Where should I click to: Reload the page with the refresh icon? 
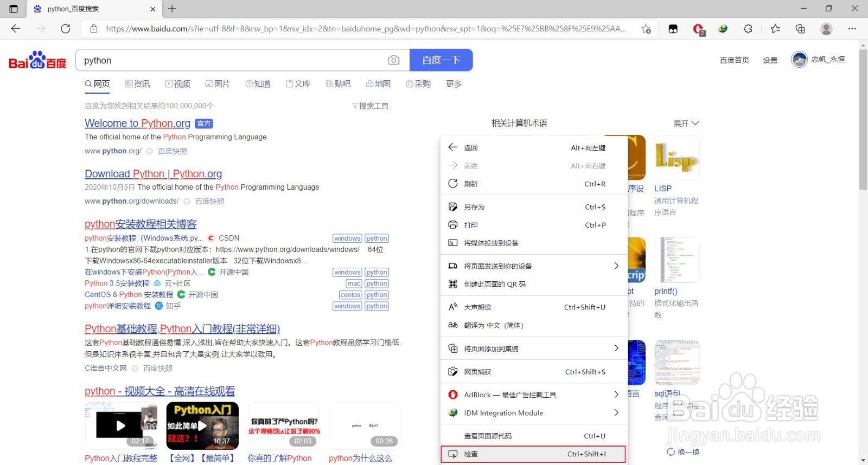[x=66, y=29]
